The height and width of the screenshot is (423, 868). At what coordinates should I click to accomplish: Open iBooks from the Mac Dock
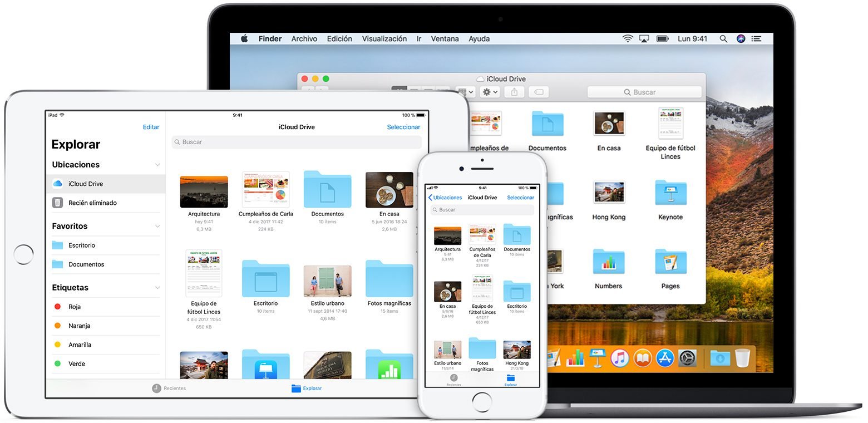click(x=642, y=357)
